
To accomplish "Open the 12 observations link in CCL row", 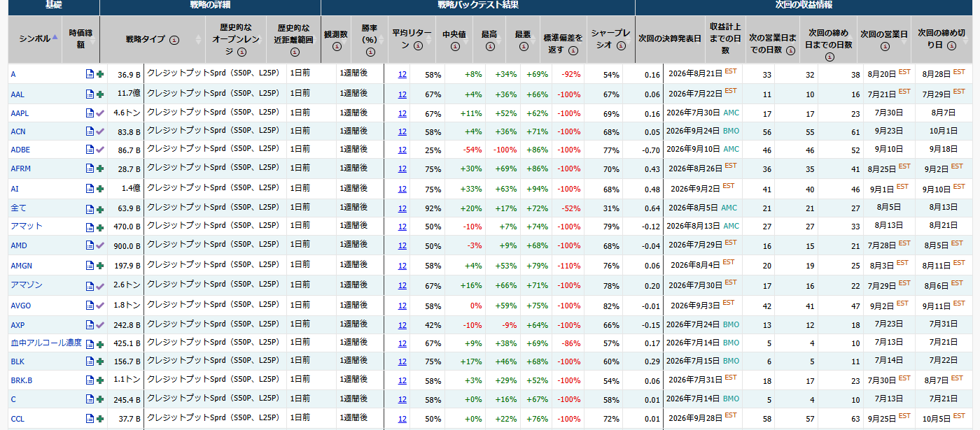I will point(402,419).
